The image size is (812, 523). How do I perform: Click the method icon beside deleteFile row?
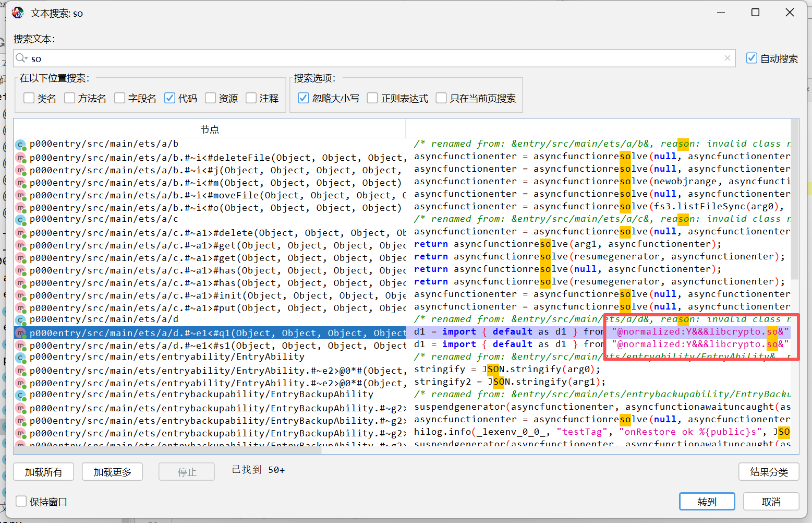click(21, 158)
